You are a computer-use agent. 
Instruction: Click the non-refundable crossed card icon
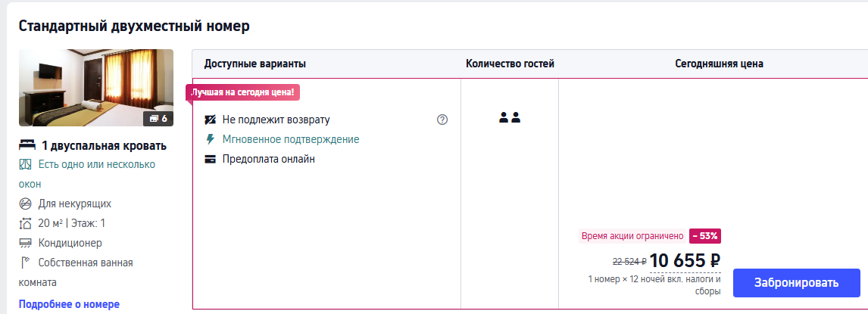pos(211,120)
